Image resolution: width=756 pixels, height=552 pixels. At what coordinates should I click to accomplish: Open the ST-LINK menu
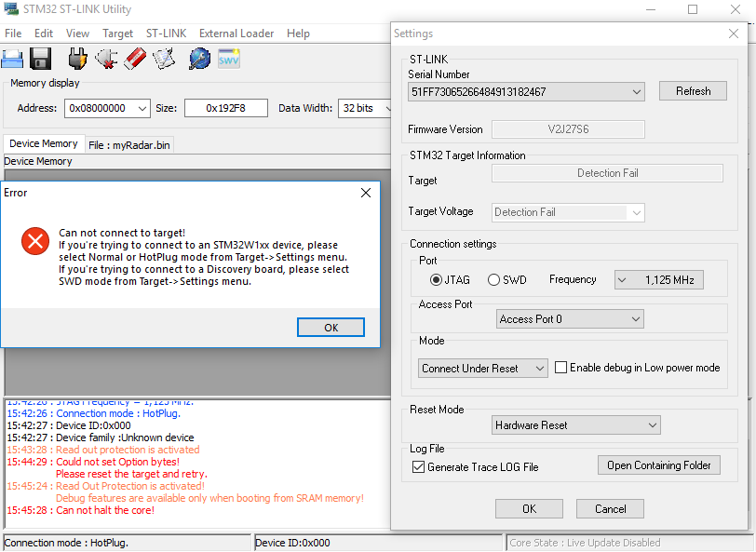coord(166,34)
